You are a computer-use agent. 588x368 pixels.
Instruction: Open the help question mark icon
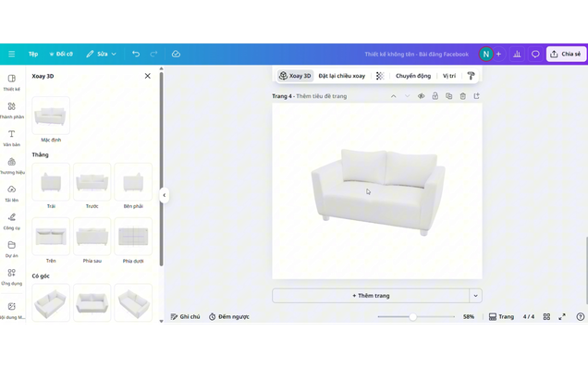coord(580,316)
